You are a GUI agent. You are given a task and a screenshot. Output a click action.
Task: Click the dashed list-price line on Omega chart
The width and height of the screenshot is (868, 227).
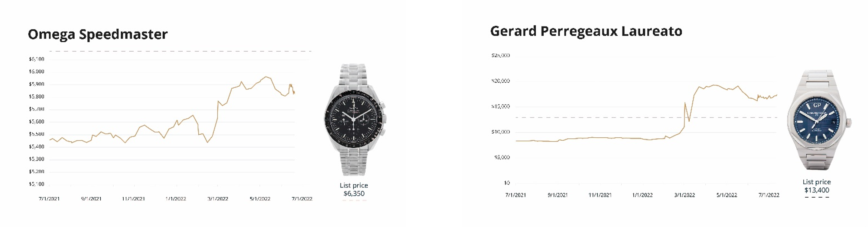pyautogui.click(x=180, y=51)
